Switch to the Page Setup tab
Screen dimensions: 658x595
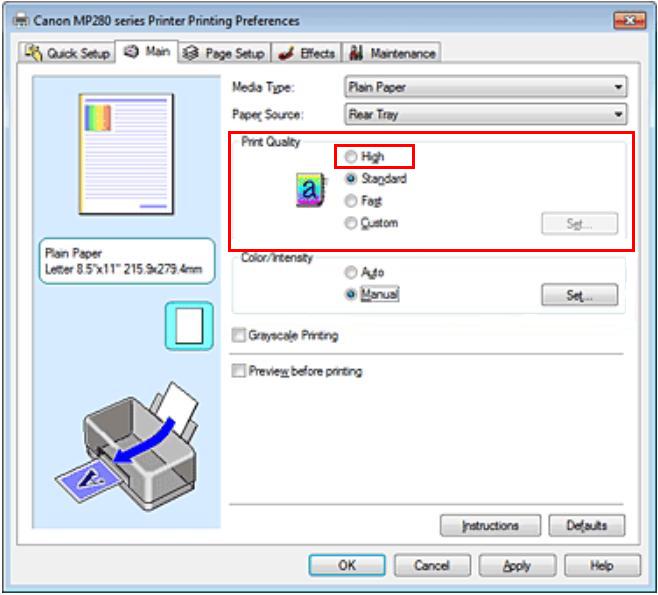(x=225, y=53)
